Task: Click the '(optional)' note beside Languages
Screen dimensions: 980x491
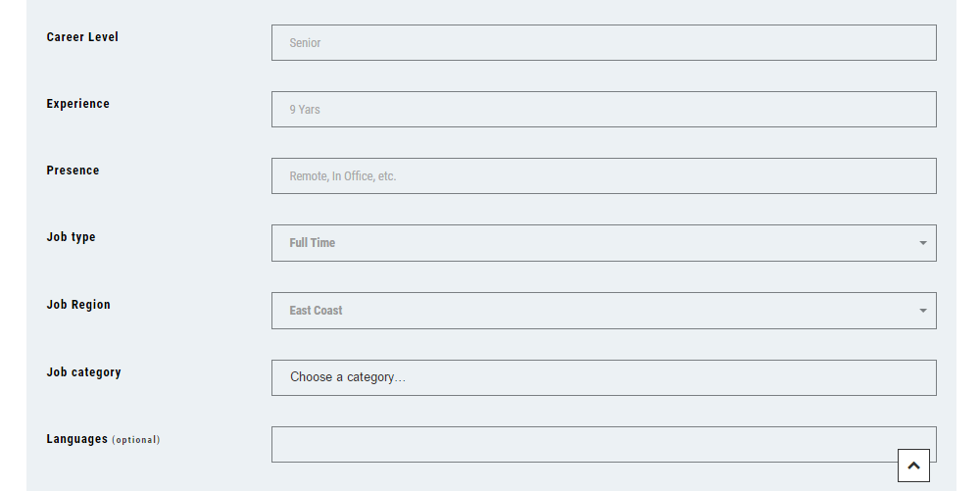Action: (135, 440)
